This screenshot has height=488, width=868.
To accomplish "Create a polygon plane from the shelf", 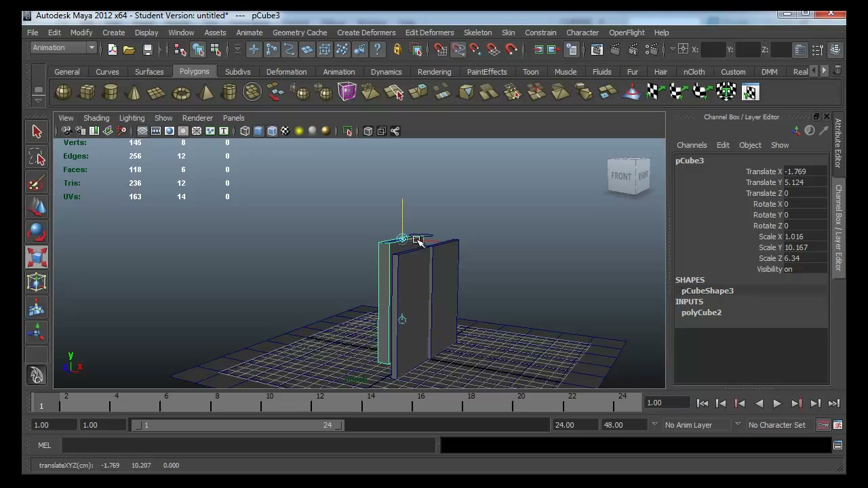I will point(157,92).
